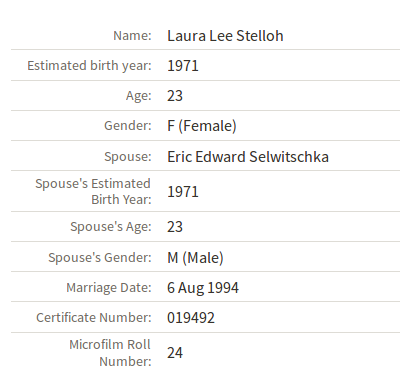Click the Microfilm Roll Number label
This screenshot has width=401, height=374.
[110, 353]
